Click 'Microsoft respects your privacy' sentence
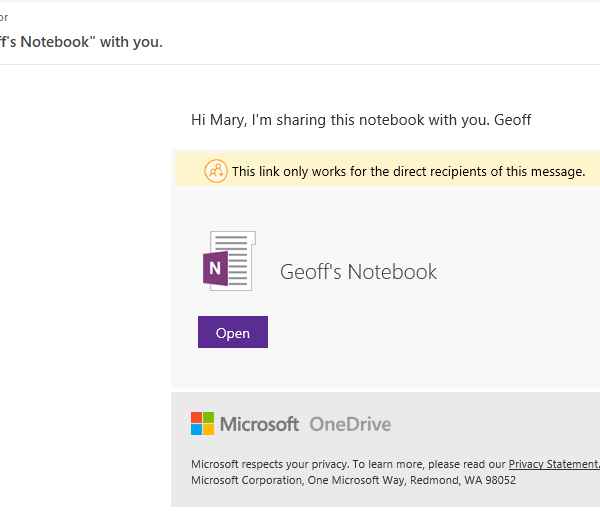 [269, 464]
